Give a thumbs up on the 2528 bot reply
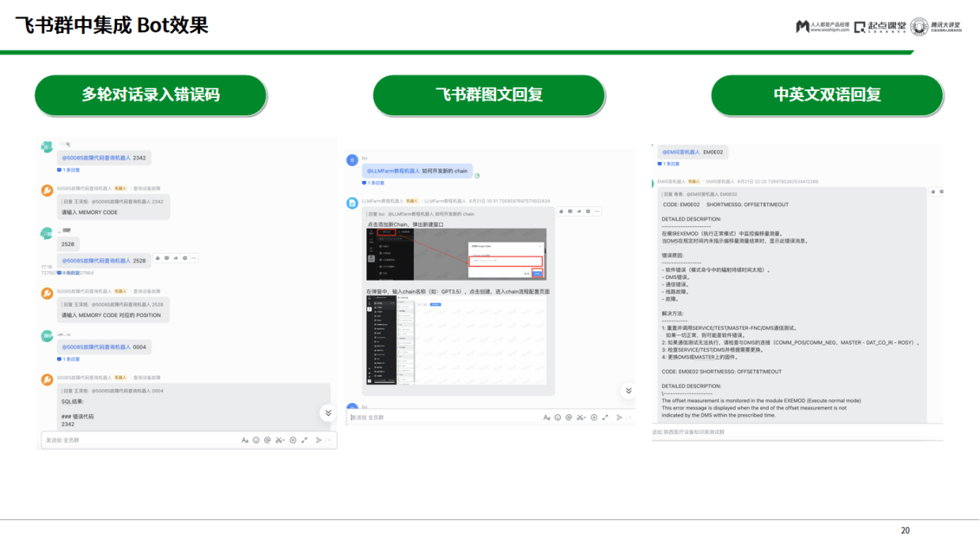Screen dimensions: 980x551 (x=157, y=258)
